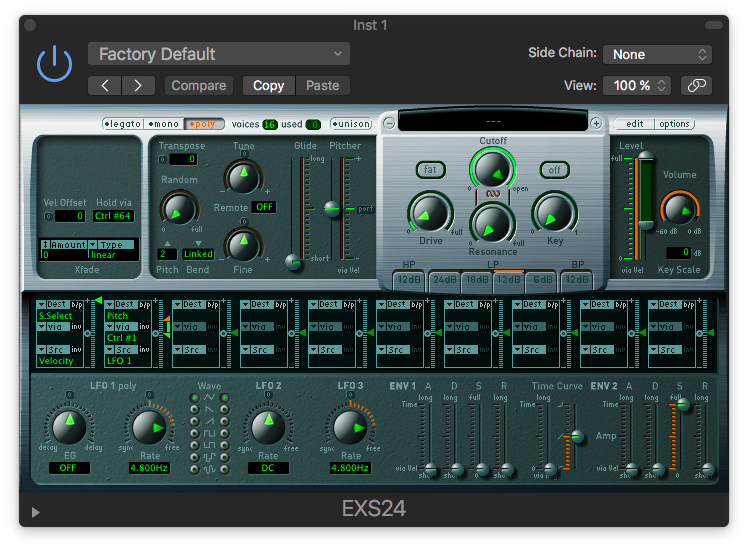Image resolution: width=748 pixels, height=550 pixels.
Task: Open the View 100 % dropdown
Action: 637,85
